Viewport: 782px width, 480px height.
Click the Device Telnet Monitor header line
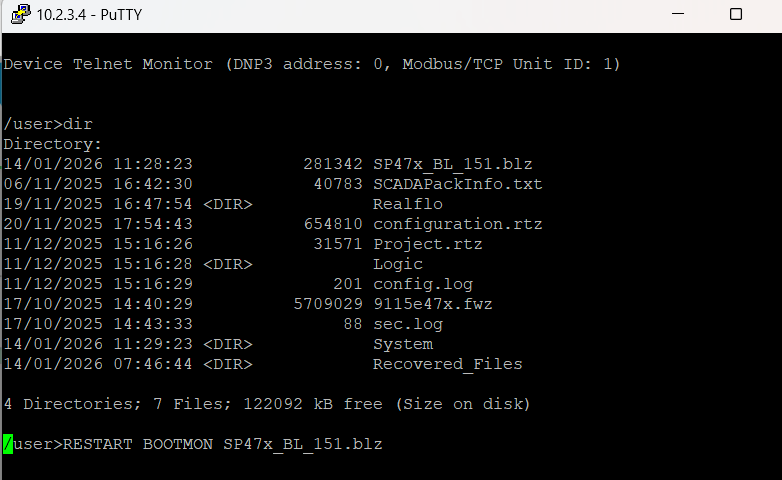pos(312,64)
